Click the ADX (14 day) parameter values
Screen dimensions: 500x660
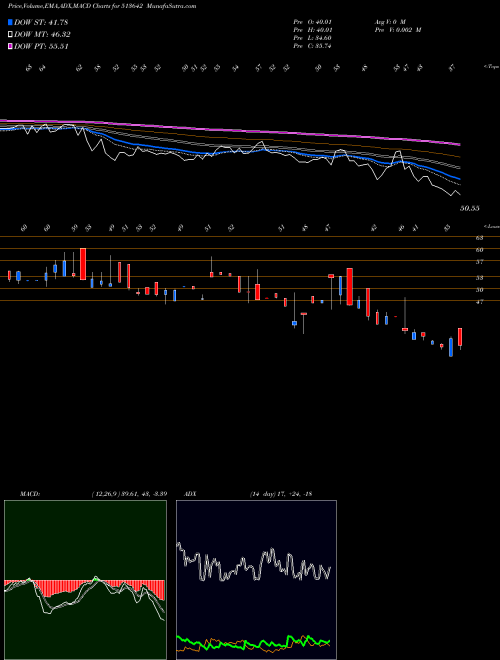click(x=281, y=494)
